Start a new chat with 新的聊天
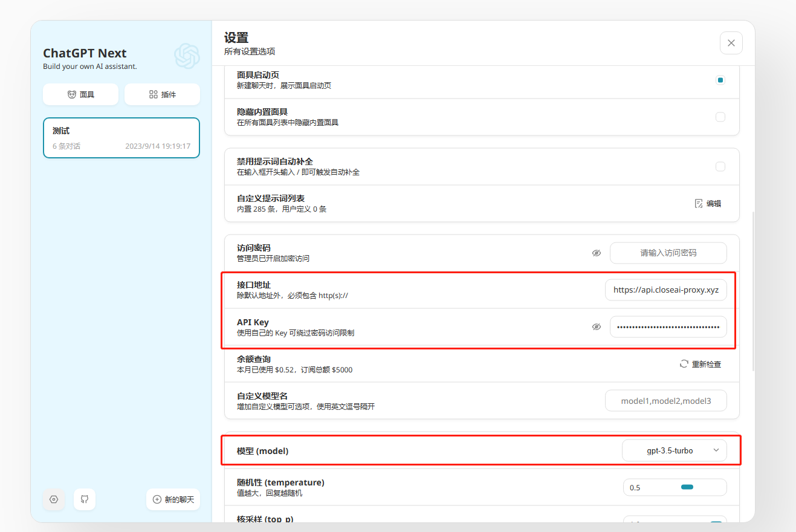796x532 pixels. pos(173,499)
